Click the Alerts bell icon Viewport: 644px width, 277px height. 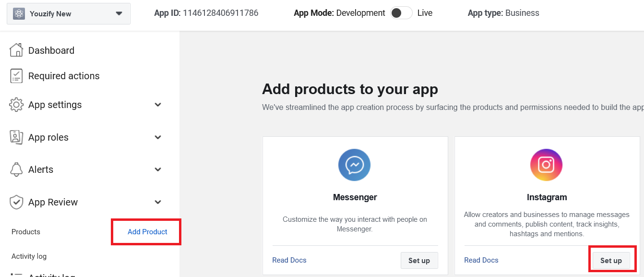coord(16,169)
